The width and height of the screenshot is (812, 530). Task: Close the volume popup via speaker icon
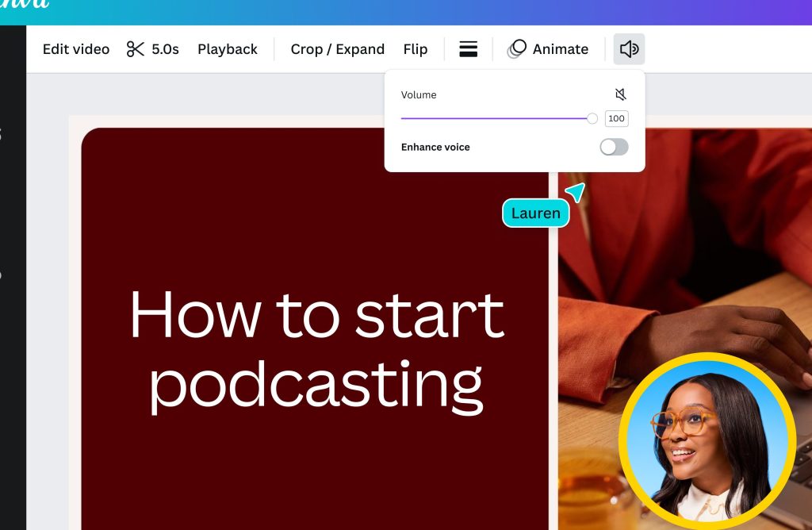tap(629, 49)
